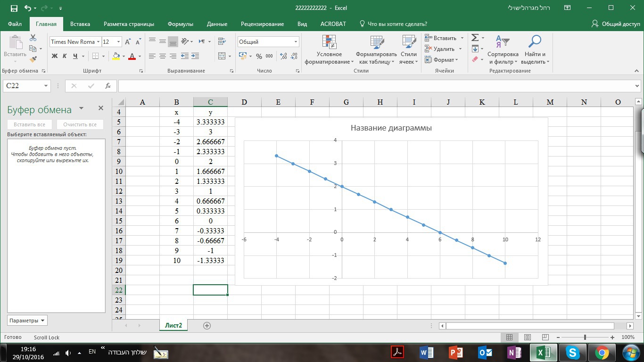Click the Очистить все button
The width and height of the screenshot is (644, 362).
80,124
